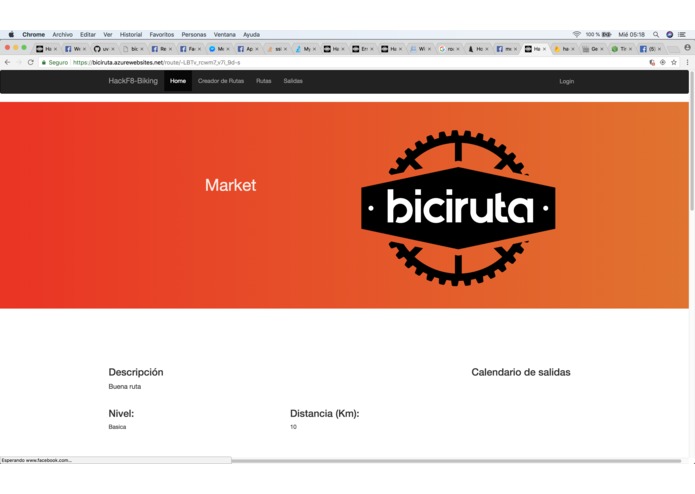Open the Ventana menu

pyautogui.click(x=225, y=34)
